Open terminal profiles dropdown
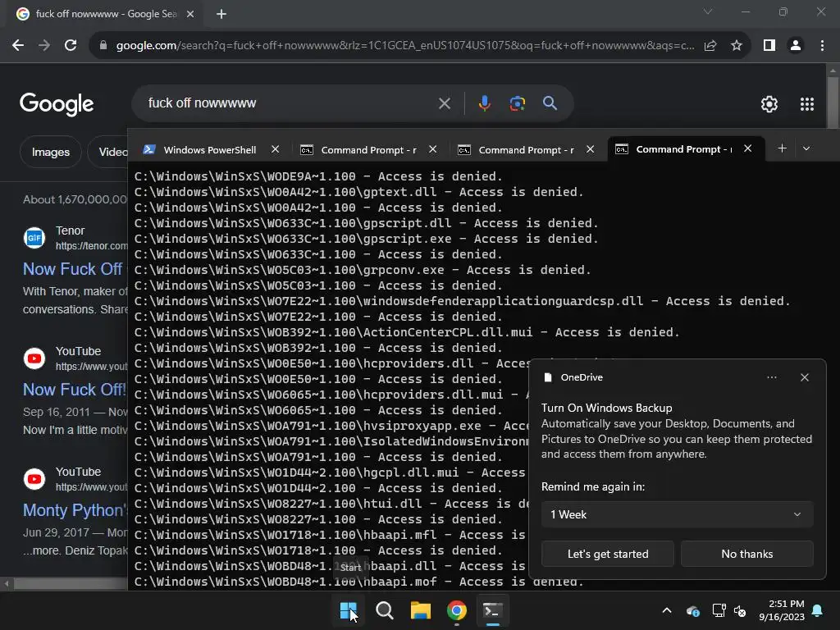This screenshot has height=630, width=840. coord(806,148)
